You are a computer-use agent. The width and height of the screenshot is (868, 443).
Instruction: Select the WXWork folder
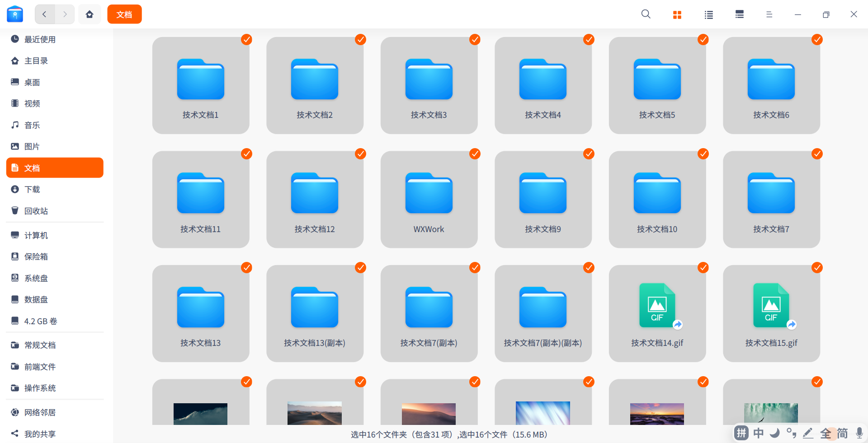pos(429,199)
